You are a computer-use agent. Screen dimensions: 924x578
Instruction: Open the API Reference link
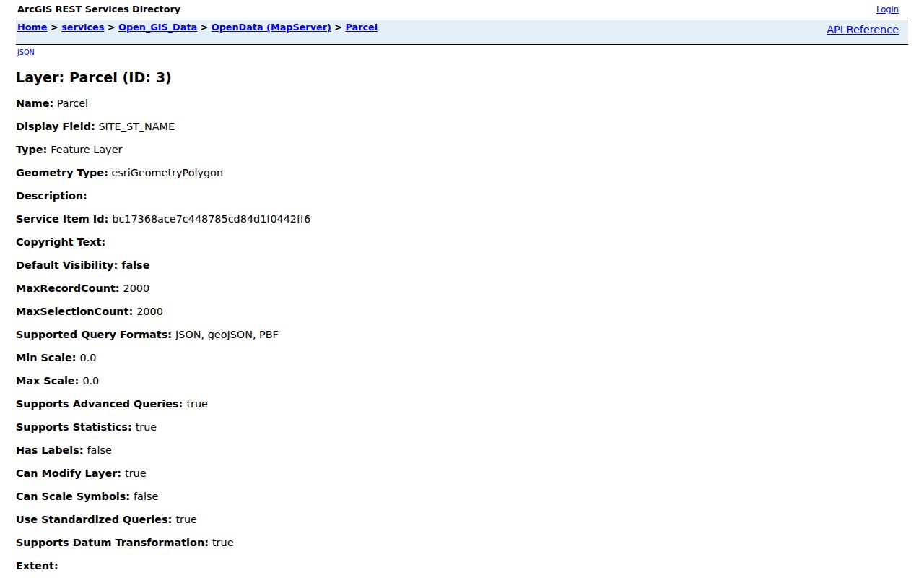pos(863,30)
